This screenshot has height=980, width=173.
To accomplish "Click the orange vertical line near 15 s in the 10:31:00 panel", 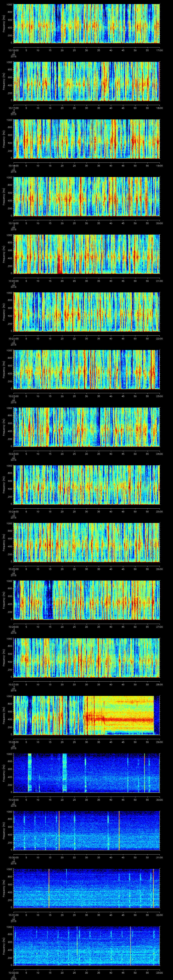I will (49, 888).
